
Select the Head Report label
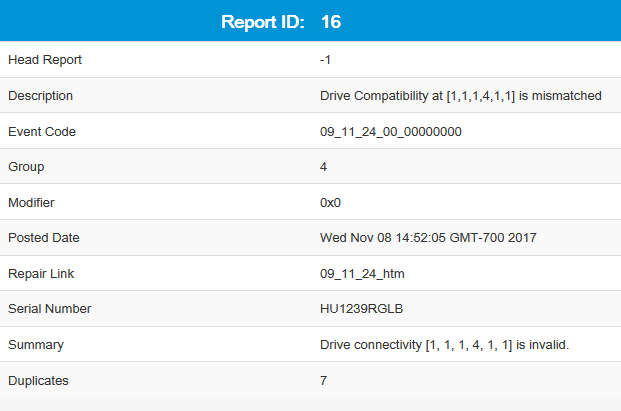point(45,60)
